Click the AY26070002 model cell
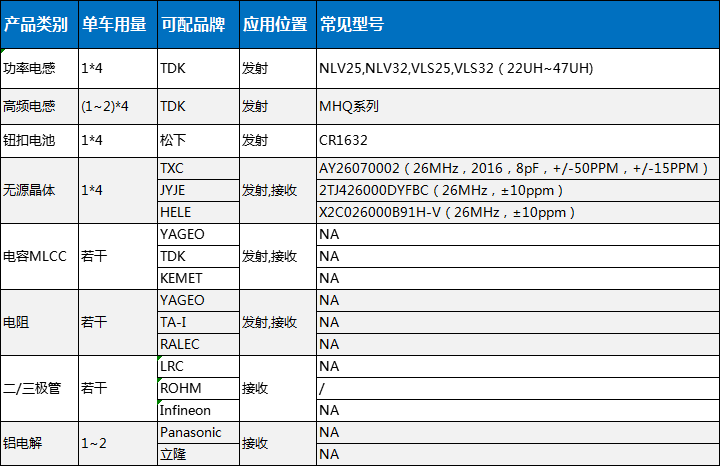Viewport: 720px width, 467px height. point(518,169)
